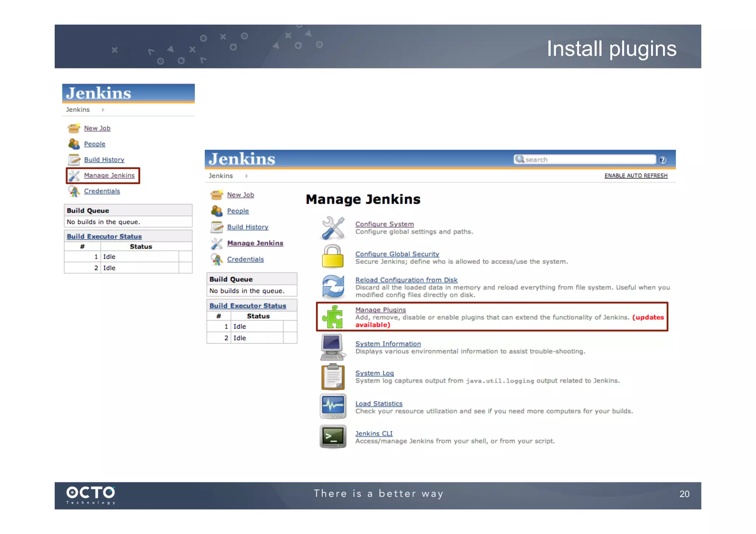Open Build History link in left sidebar

104,159
